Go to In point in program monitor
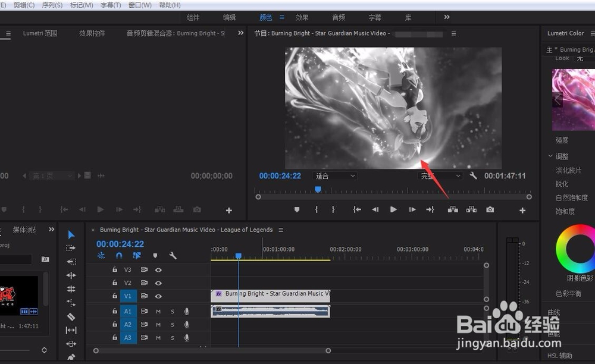Screen dimensions: 595x364 point(357,209)
